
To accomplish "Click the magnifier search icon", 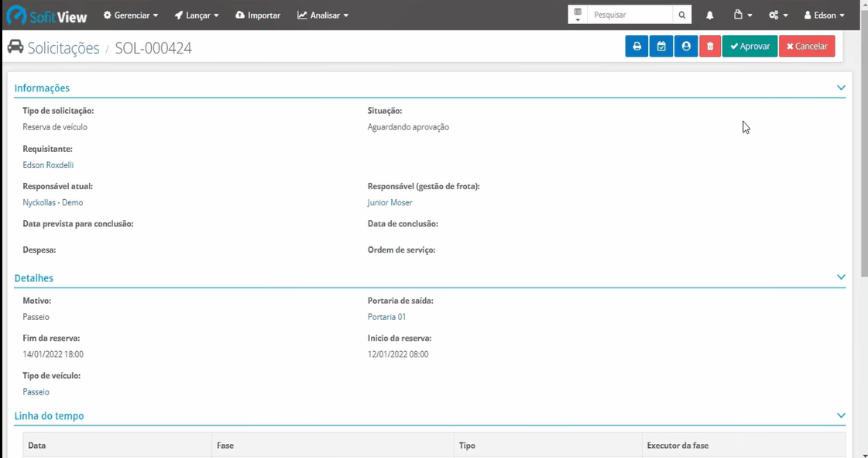I will point(682,15).
